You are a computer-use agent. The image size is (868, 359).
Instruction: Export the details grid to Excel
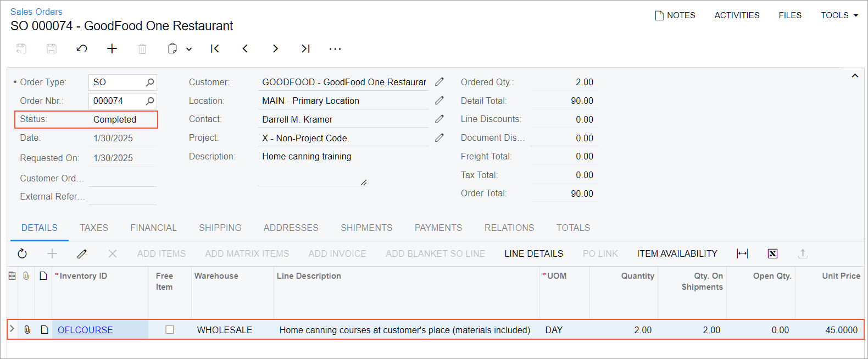pos(772,253)
